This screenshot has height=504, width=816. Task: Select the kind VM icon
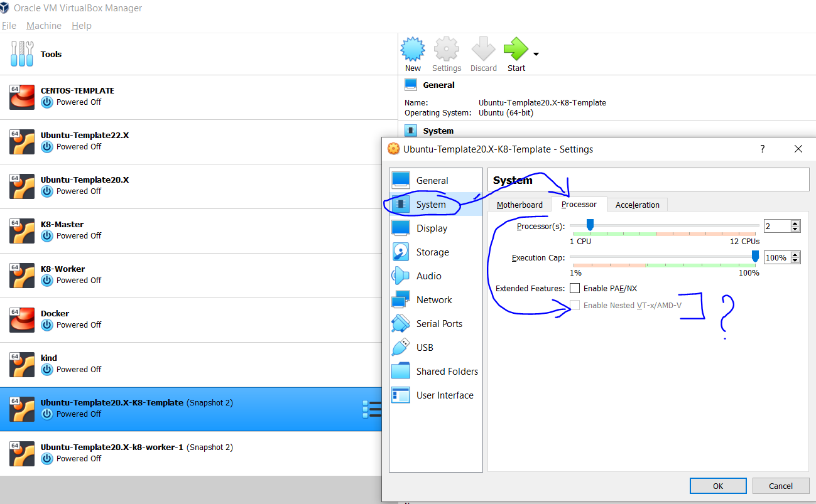coord(22,364)
